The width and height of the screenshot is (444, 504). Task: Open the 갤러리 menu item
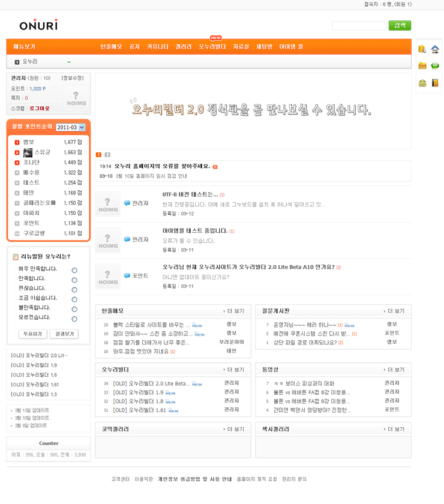tap(184, 47)
